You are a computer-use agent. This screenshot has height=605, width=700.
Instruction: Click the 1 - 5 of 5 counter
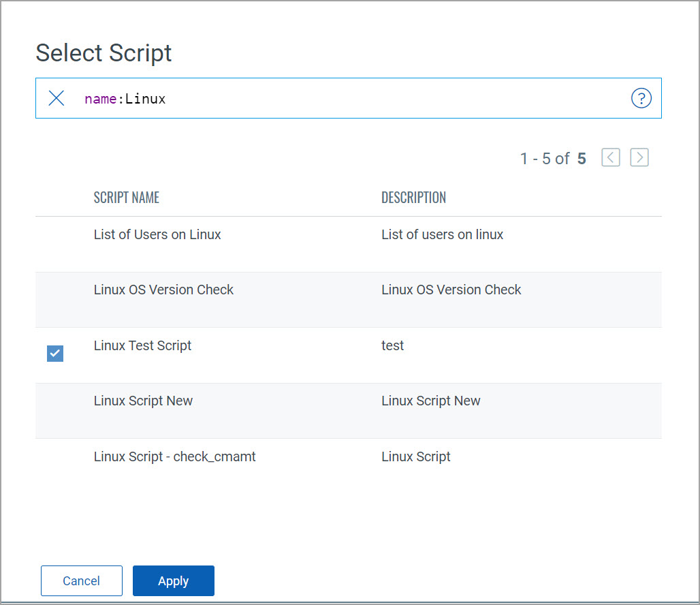point(552,159)
